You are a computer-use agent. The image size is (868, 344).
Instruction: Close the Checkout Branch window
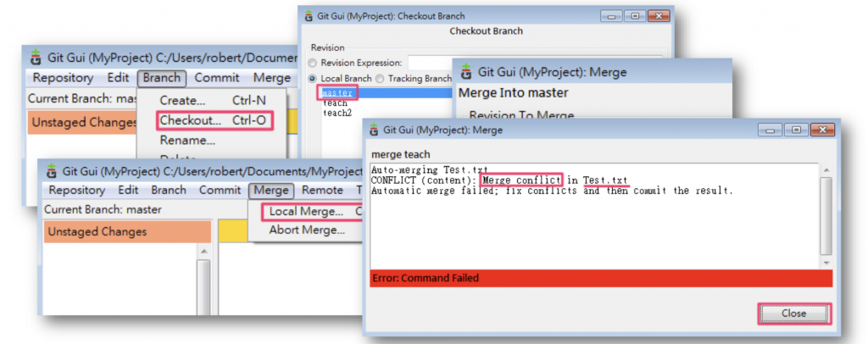click(x=658, y=17)
